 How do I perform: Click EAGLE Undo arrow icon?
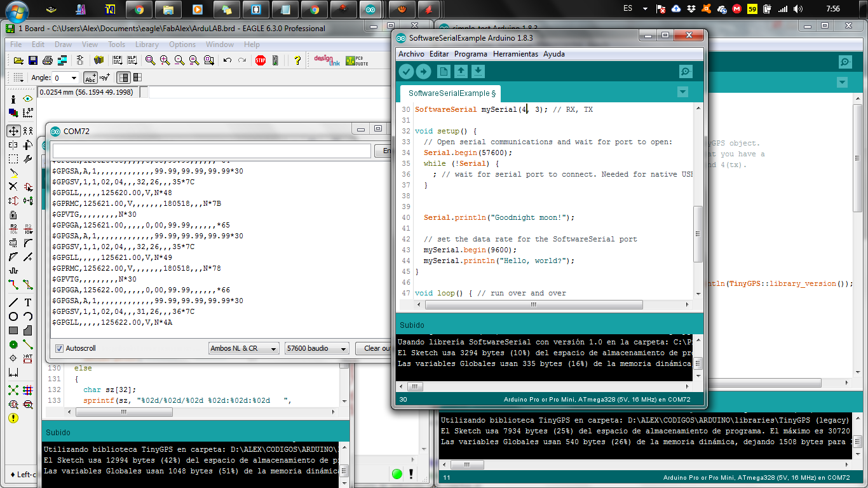[227, 60]
